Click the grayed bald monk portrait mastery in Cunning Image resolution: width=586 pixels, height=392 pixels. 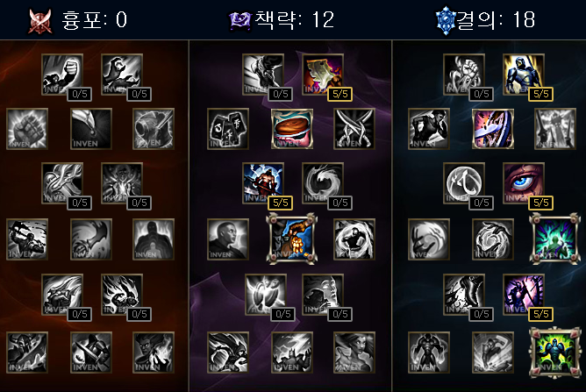coord(227,239)
